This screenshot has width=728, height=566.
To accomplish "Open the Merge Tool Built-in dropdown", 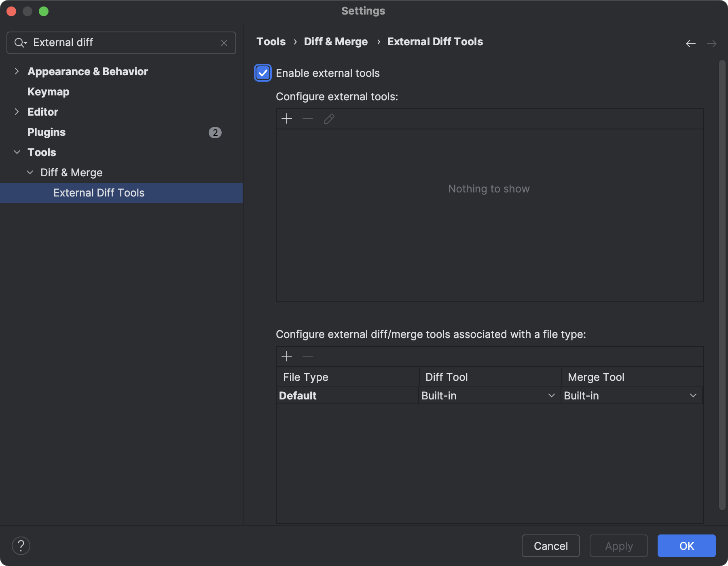I will tap(693, 395).
